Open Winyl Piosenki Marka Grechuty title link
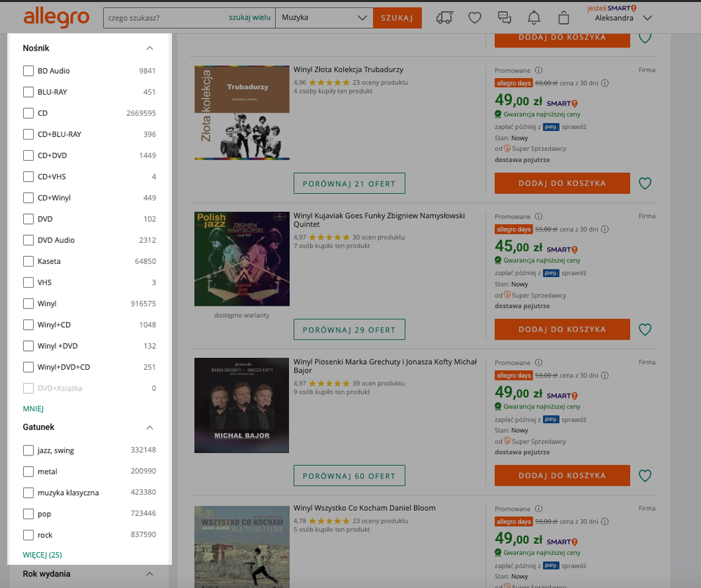The height and width of the screenshot is (588, 701). 385,366
